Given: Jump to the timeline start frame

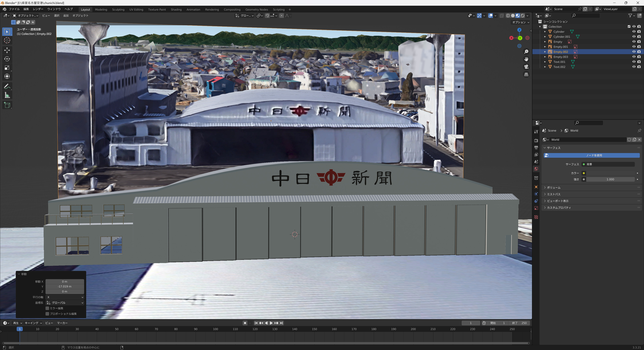Looking at the screenshot, I should pos(256,323).
